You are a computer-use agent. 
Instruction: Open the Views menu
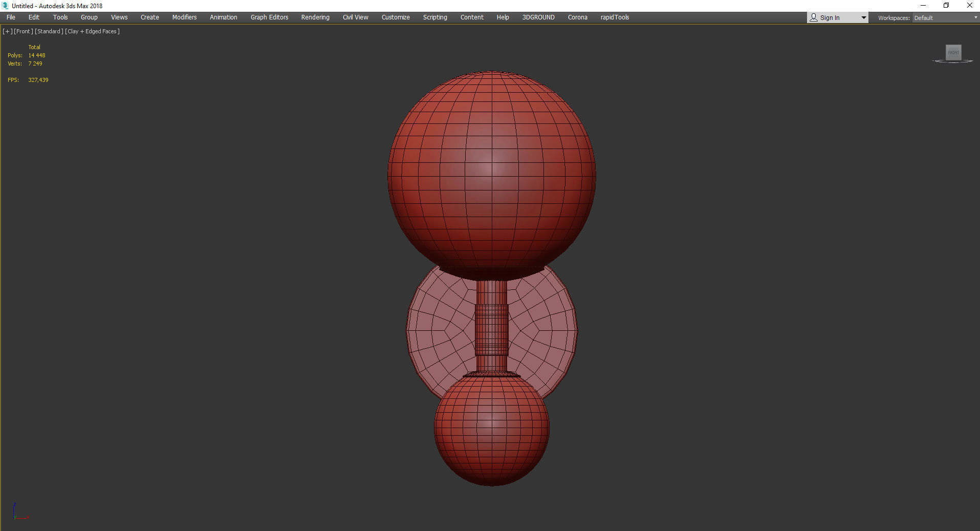click(x=119, y=17)
